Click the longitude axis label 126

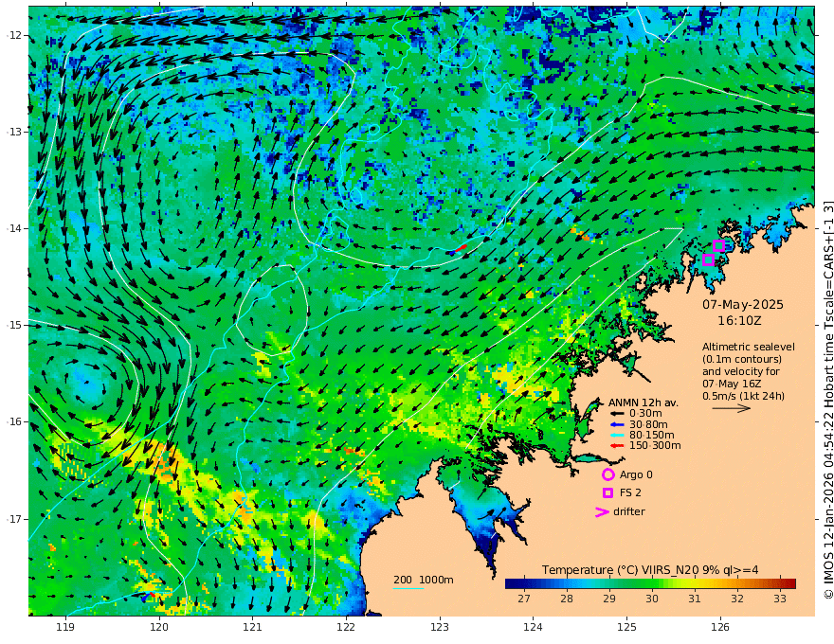(720, 628)
